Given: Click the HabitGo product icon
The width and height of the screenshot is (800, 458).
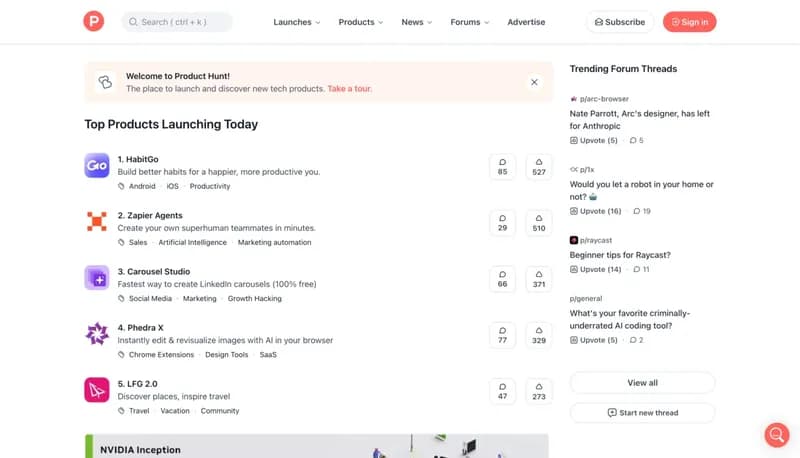Looking at the screenshot, I should pyautogui.click(x=96, y=165).
